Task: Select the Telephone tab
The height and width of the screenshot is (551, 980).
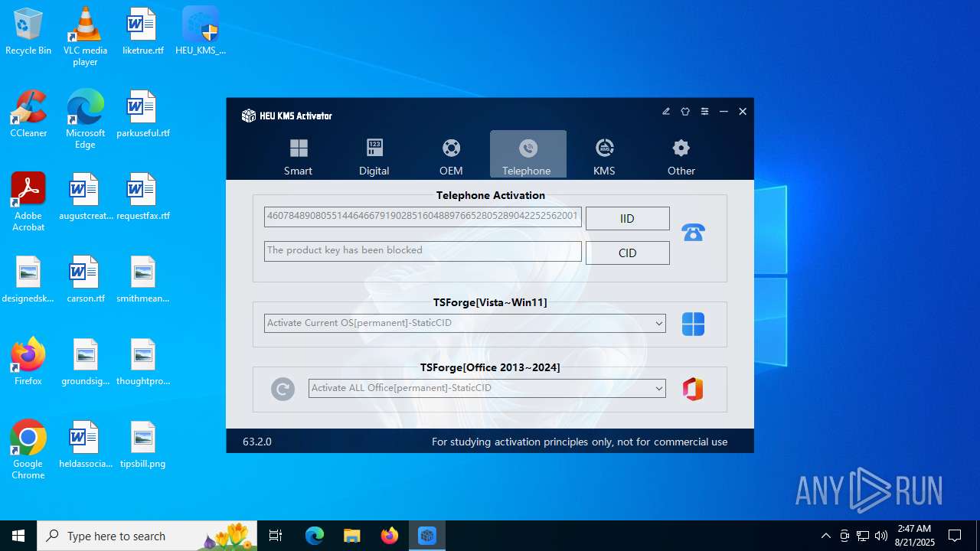Action: 528,155
